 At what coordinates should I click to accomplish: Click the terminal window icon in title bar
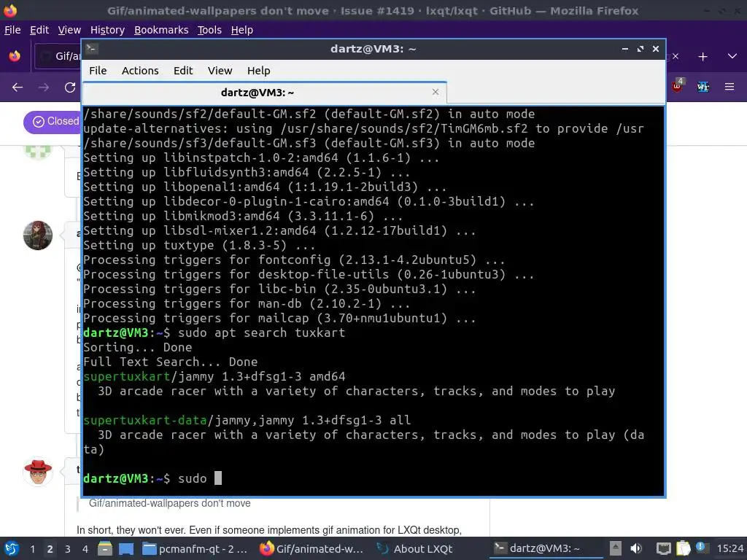tap(92, 49)
